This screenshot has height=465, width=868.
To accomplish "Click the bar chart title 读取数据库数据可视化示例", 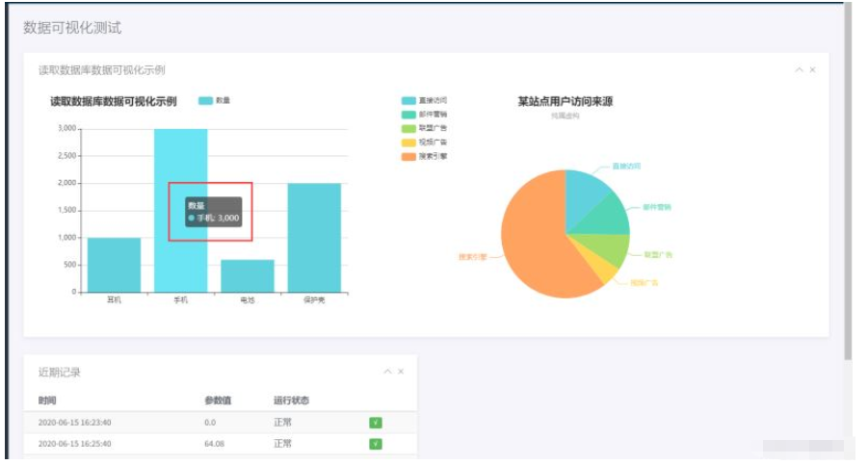I will point(114,102).
